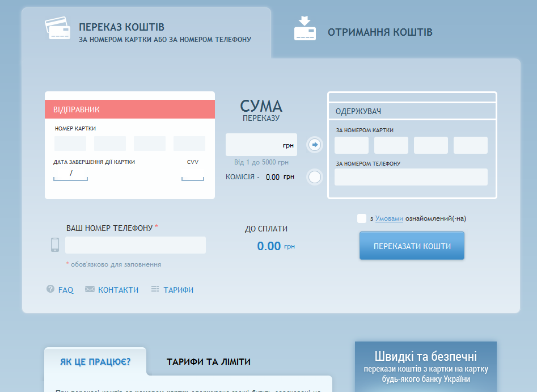Switch to the Отримання коштів tab
This screenshot has width=537, height=392.
click(379, 32)
